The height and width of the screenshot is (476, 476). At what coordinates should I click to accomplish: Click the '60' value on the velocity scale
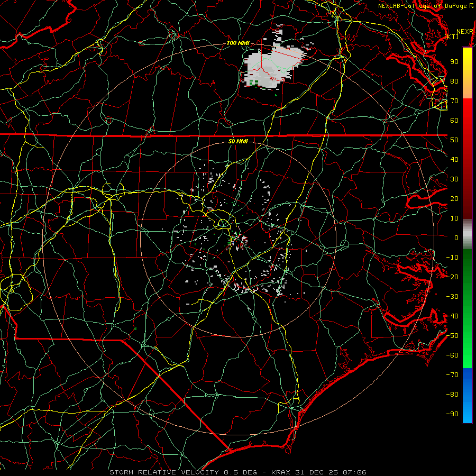coord(454,121)
